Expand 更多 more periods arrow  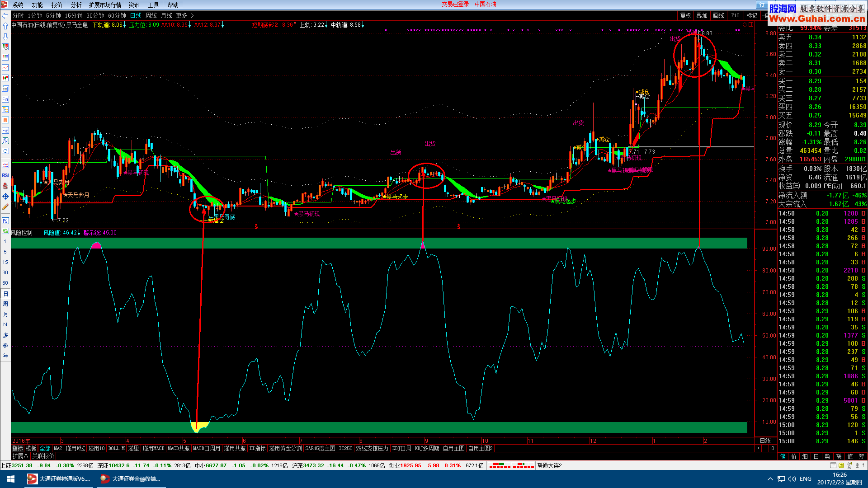[185, 15]
